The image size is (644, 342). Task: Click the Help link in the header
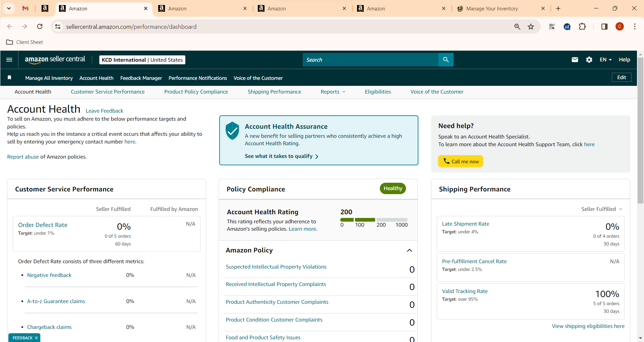pos(625,60)
